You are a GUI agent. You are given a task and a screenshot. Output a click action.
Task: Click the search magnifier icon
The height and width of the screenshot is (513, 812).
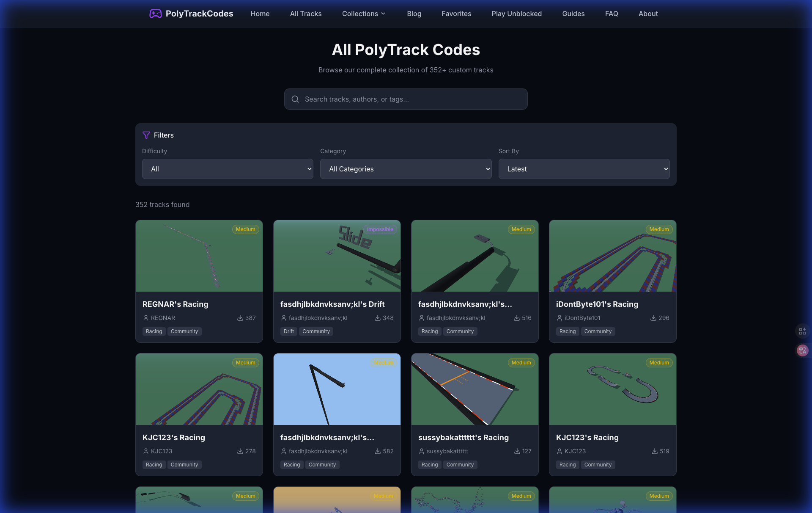295,99
